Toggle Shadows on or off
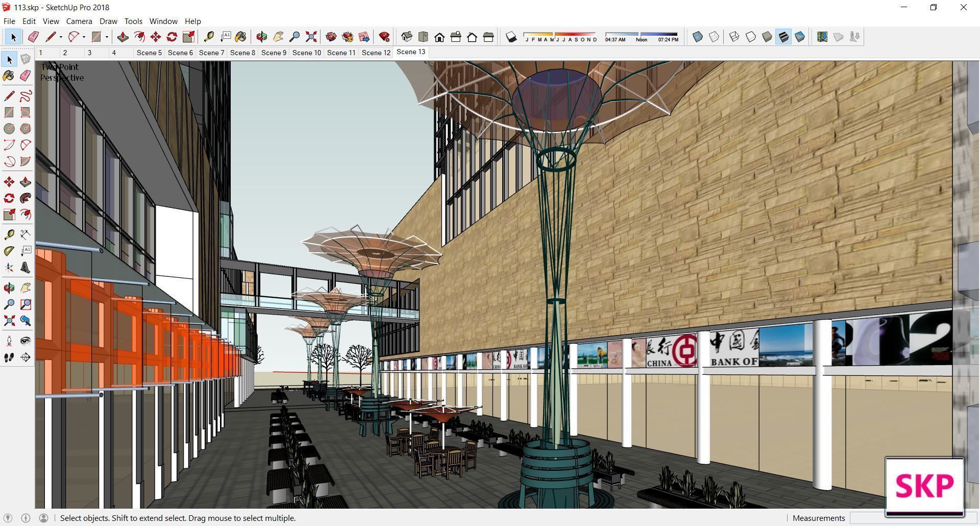Viewport: 980px width, 526px height. tap(511, 37)
